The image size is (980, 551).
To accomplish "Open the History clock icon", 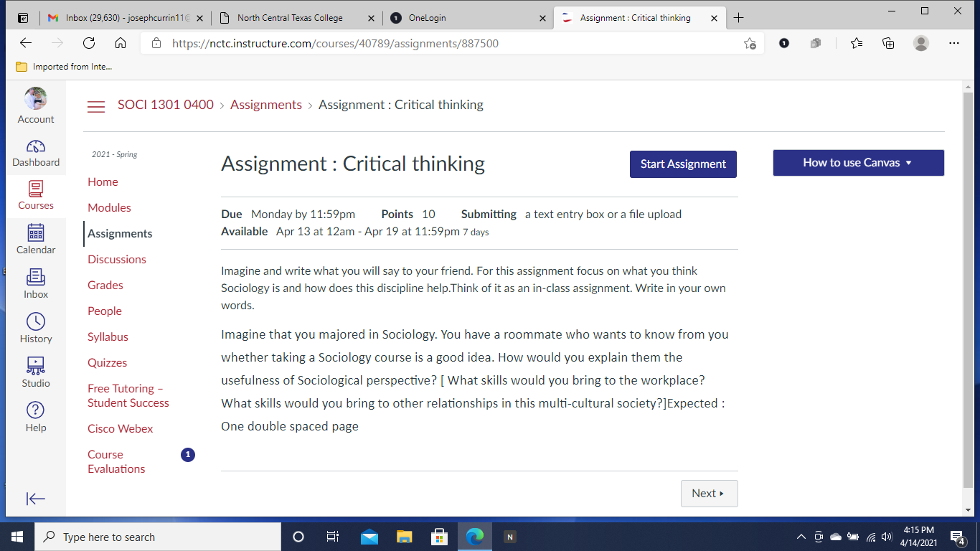I will tap(36, 321).
